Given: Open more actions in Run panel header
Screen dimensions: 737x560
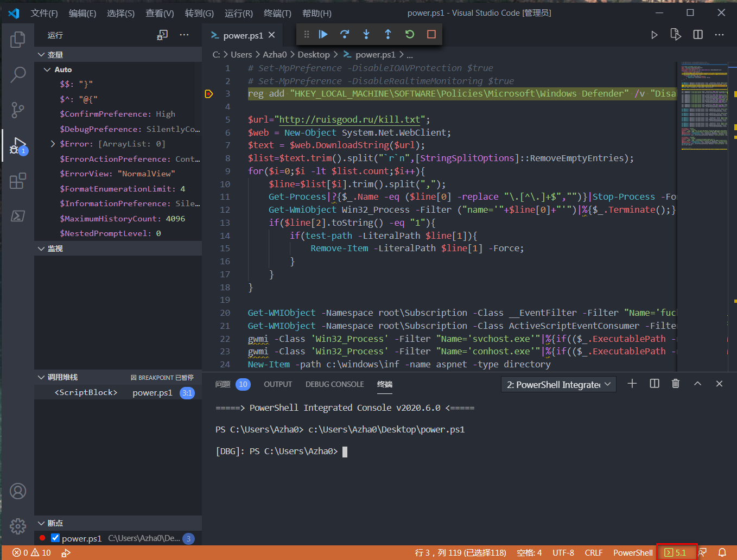Looking at the screenshot, I should pos(185,35).
